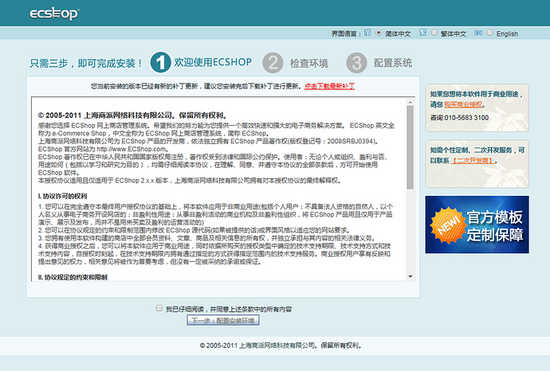The width and height of the screenshot is (550, 371).
Task: Click the ECShop logo in header
Action: click(54, 13)
